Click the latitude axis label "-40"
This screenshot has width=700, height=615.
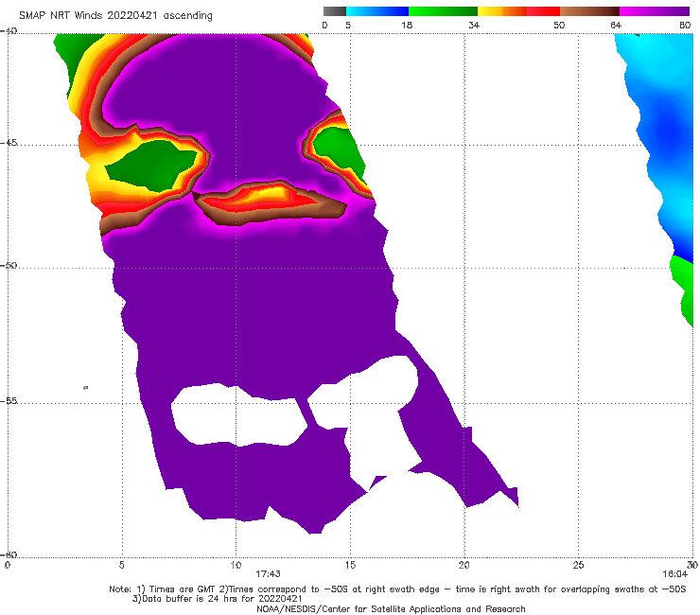click(x=9, y=31)
